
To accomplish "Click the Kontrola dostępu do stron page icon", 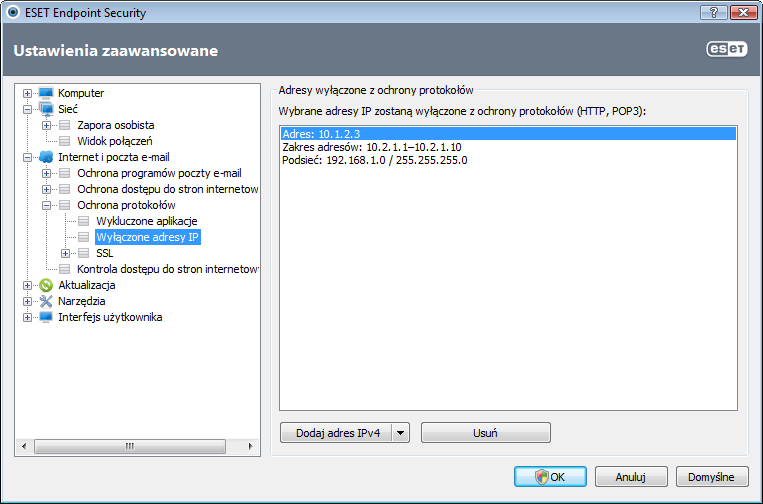I will pyautogui.click(x=65, y=269).
